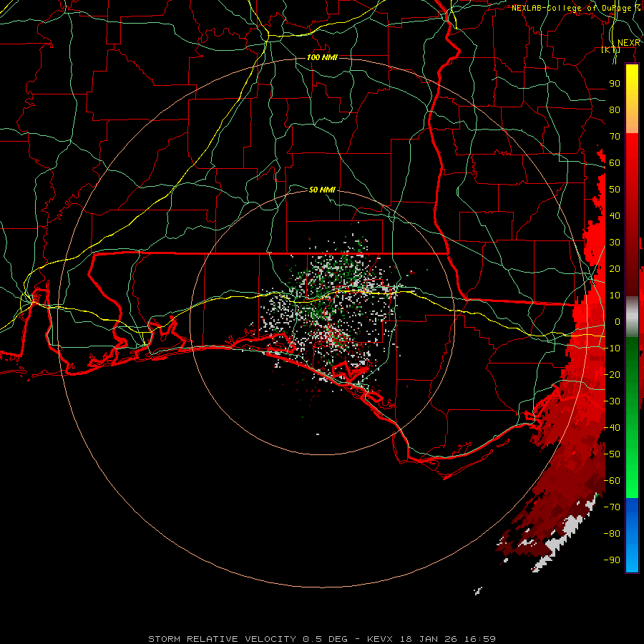Click the -90 knot scale label

coord(612,560)
